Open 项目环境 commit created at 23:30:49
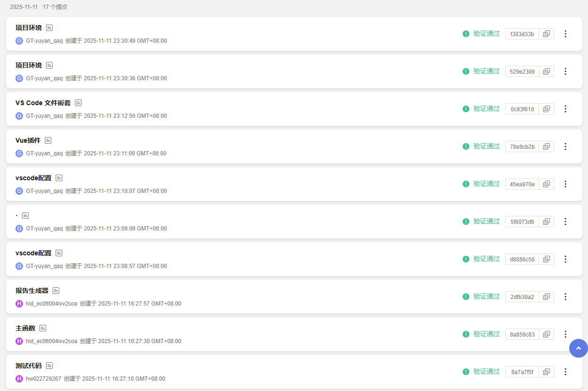The image size is (588, 391). pos(29,28)
